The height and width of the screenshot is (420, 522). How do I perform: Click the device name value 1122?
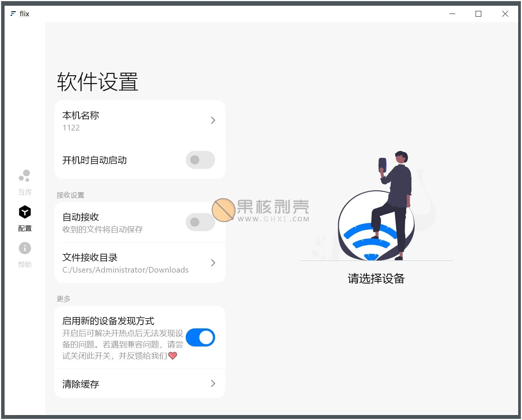coord(71,128)
